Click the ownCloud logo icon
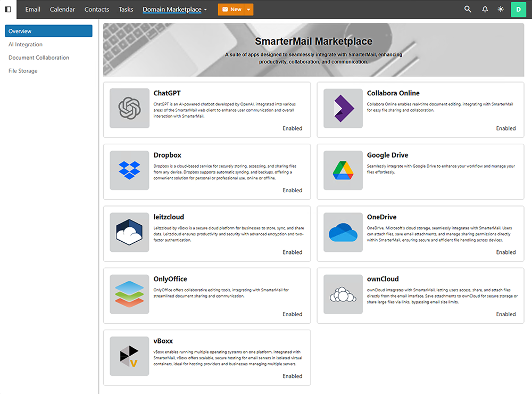Screen dimensions: 532x394 pos(343,294)
